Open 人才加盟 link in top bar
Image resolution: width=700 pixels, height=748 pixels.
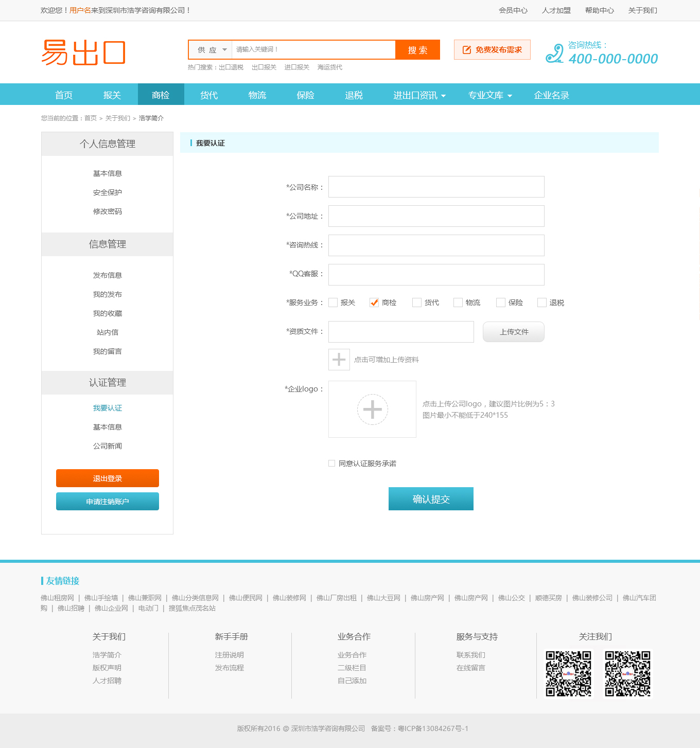point(556,10)
